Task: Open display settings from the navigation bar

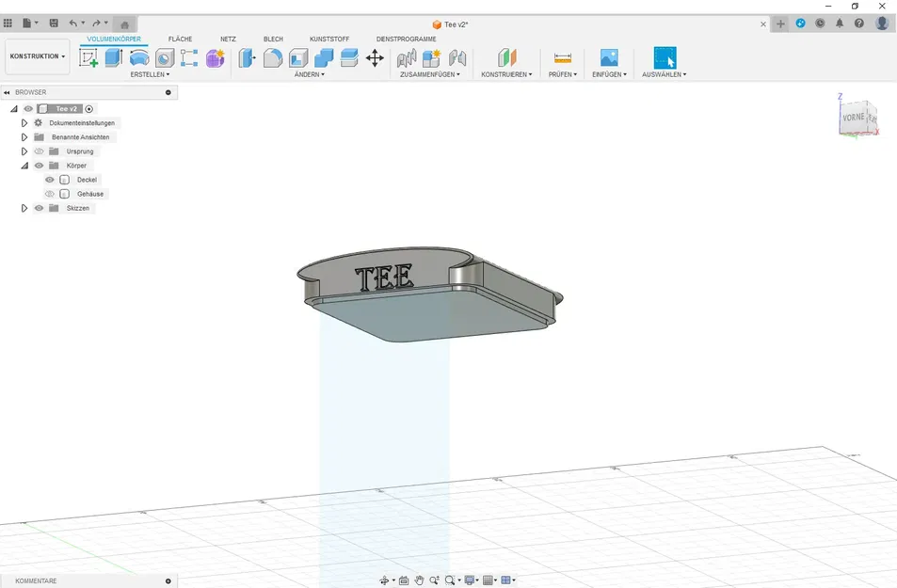Action: click(471, 580)
